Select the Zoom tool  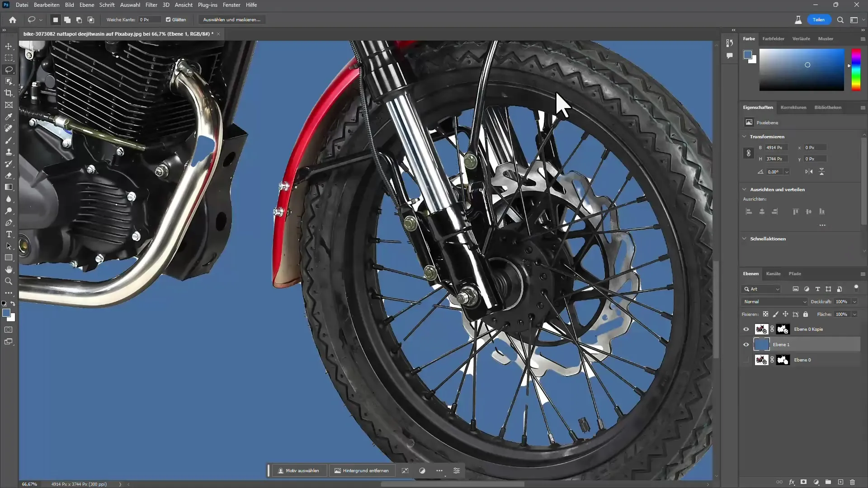[9, 281]
